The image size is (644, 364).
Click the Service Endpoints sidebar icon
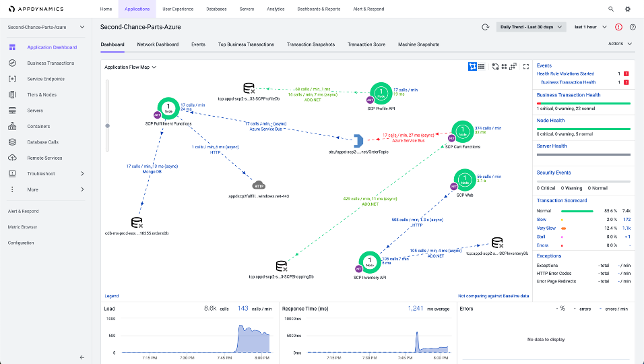pyautogui.click(x=12, y=79)
